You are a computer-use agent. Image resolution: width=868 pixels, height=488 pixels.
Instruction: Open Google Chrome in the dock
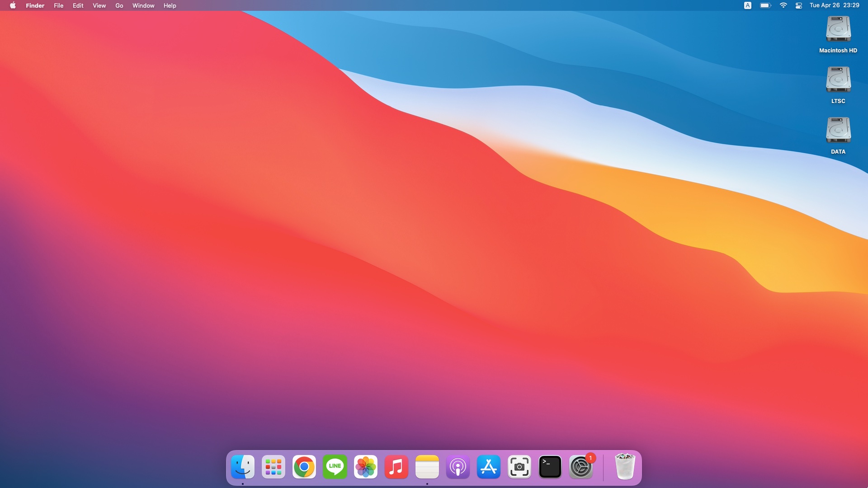pos(304,467)
